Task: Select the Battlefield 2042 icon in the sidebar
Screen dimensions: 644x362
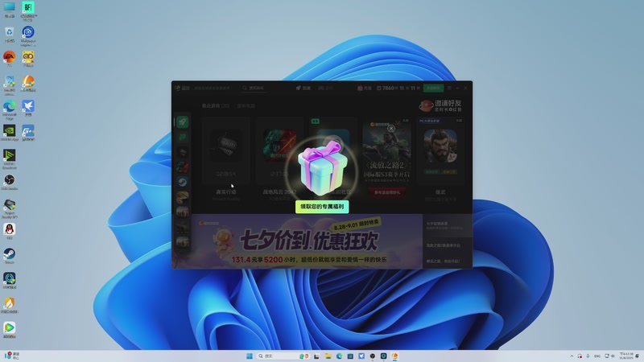Action: tap(183, 167)
